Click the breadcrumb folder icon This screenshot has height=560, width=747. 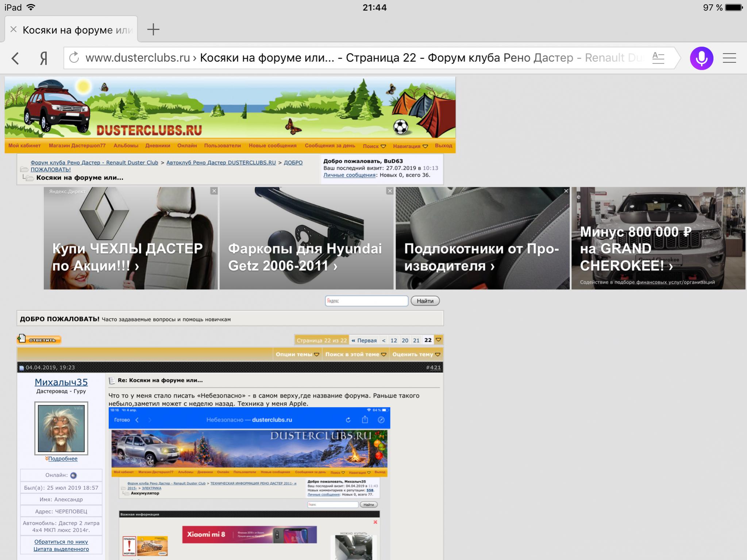click(24, 169)
